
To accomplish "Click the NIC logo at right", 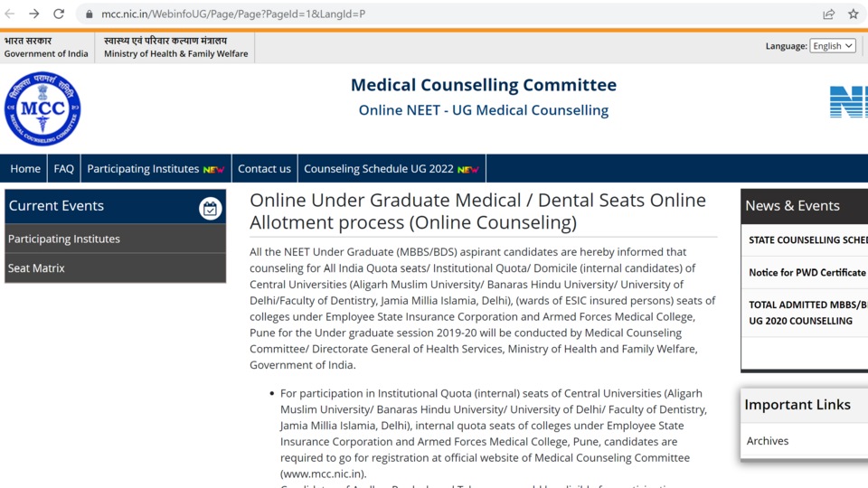I will coord(849,102).
